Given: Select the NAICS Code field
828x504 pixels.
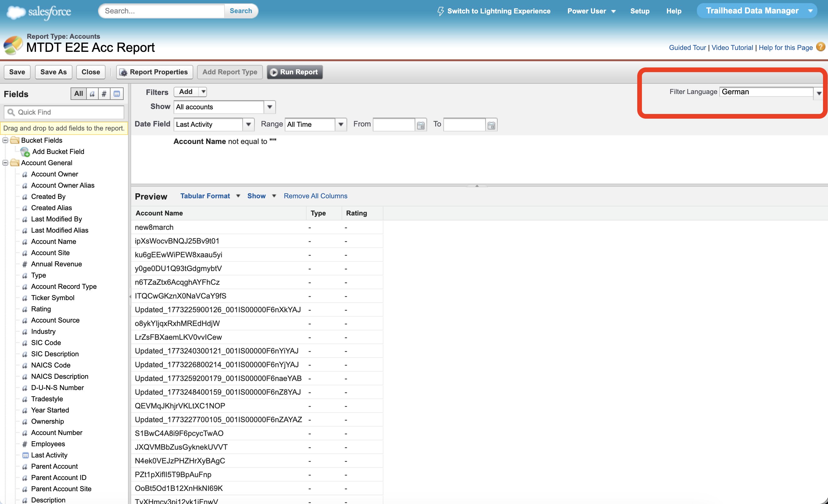Looking at the screenshot, I should [x=51, y=365].
